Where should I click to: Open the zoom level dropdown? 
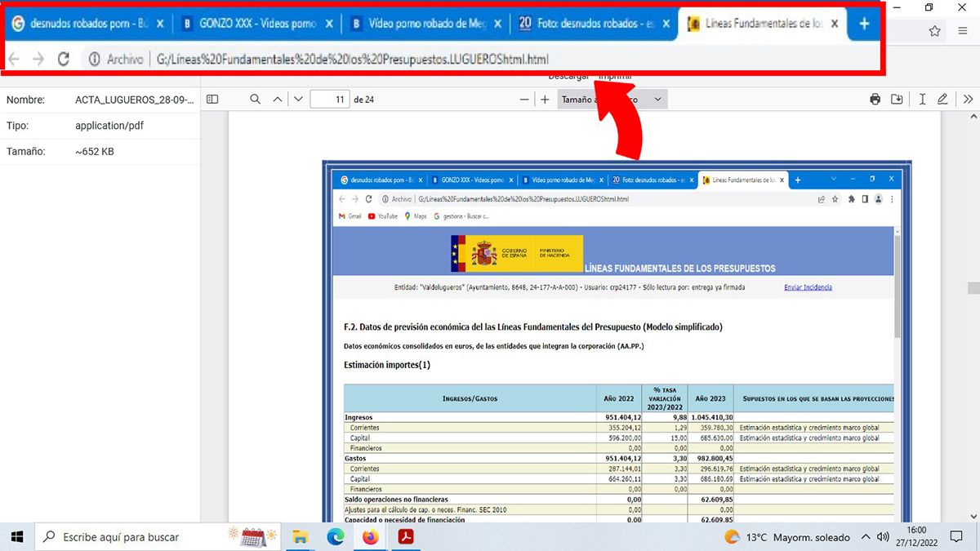click(612, 100)
